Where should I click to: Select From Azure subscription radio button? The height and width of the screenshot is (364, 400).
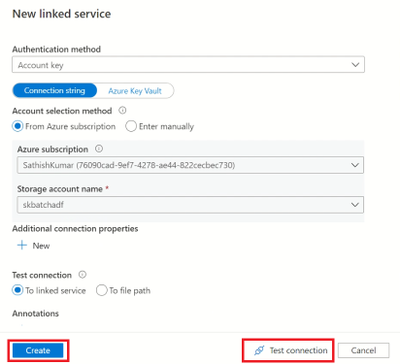pyautogui.click(x=18, y=126)
